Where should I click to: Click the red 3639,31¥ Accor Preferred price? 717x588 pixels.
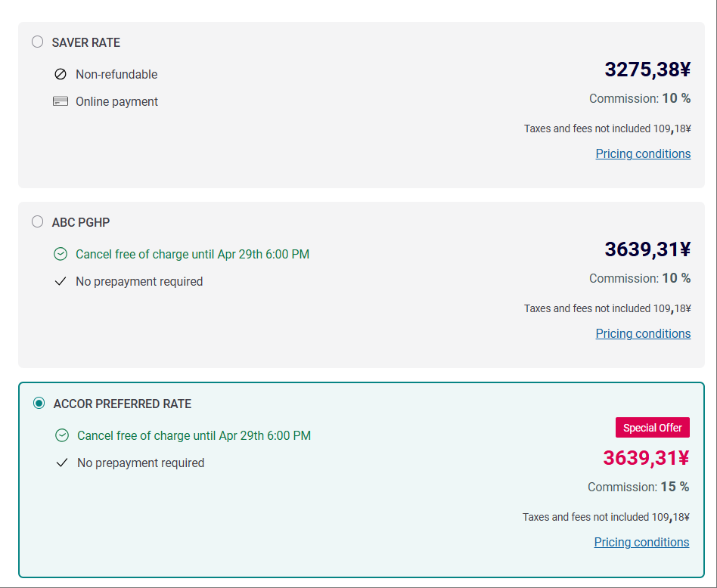[x=646, y=458]
